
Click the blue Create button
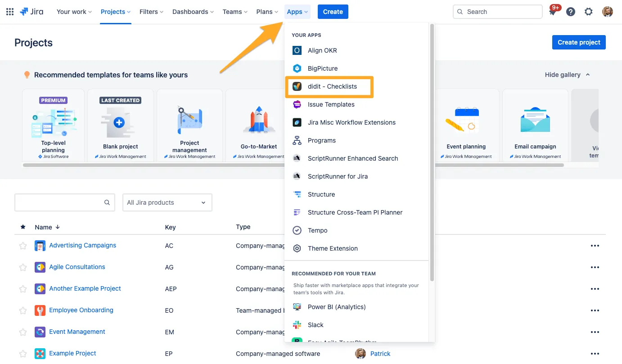coord(333,12)
